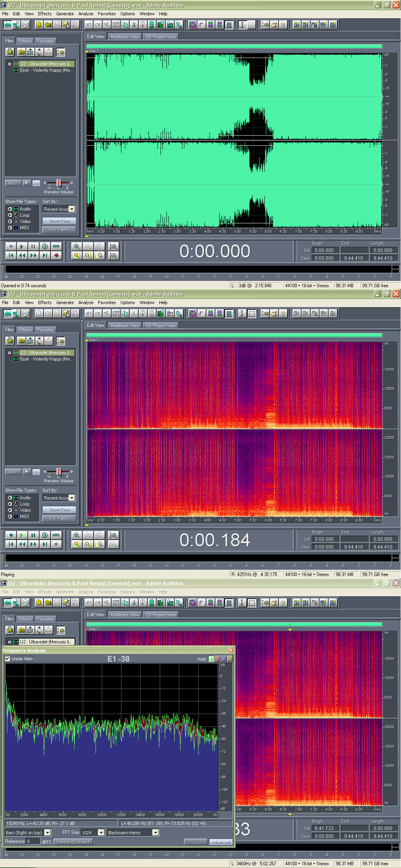Toggle Loop file type checkbox in middle window
The height and width of the screenshot is (868, 401).
point(10,504)
